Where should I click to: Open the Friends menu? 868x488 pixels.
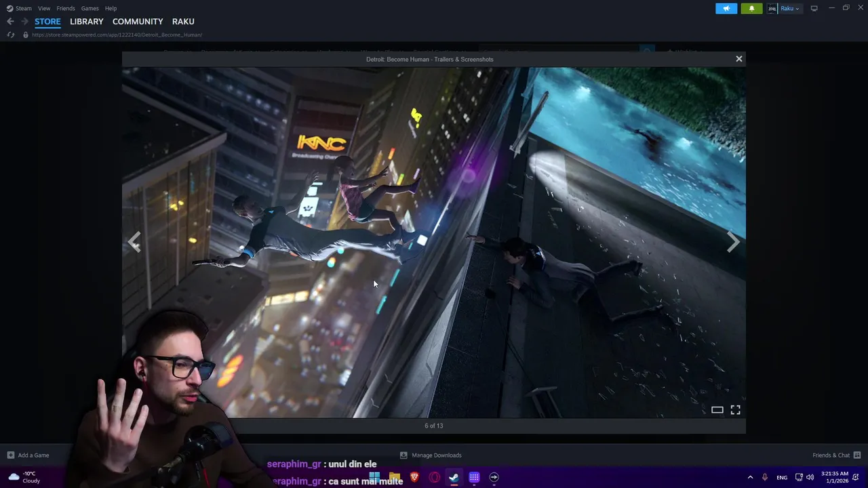[66, 8]
